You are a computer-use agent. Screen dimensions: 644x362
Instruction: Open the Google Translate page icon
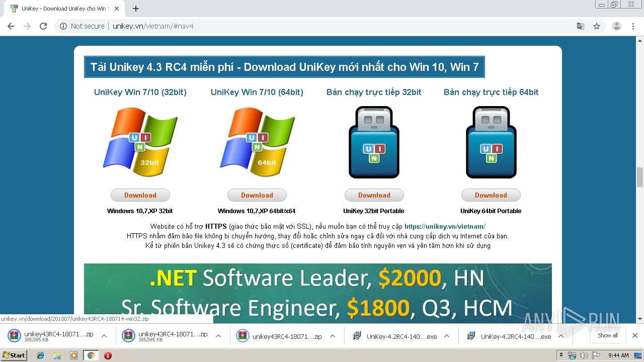pyautogui.click(x=581, y=26)
